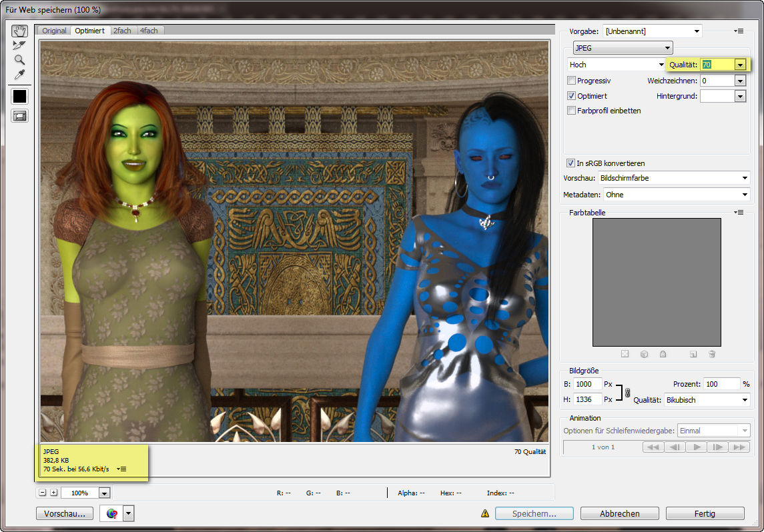Select the Slice Select tool
The image size is (764, 532).
click(x=19, y=45)
